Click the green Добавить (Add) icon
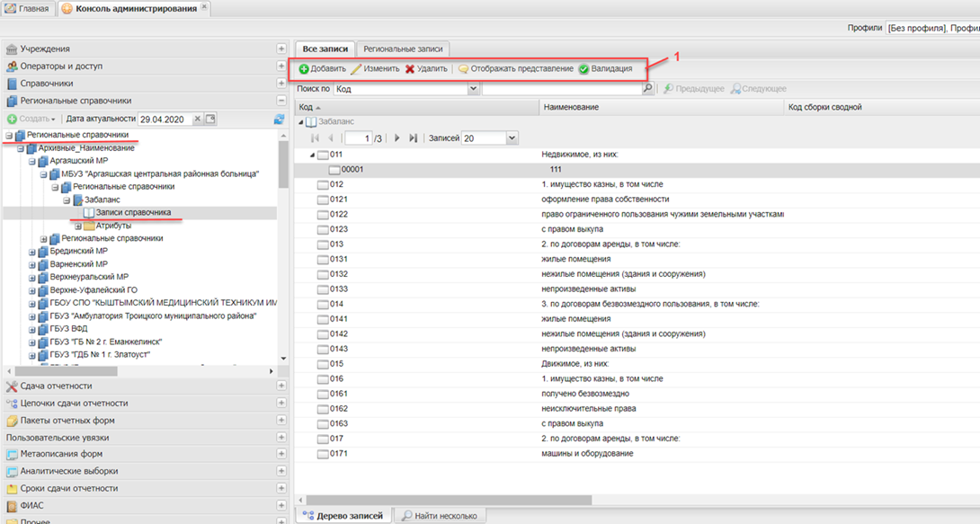Image resolution: width=980 pixels, height=524 pixels. coord(304,69)
